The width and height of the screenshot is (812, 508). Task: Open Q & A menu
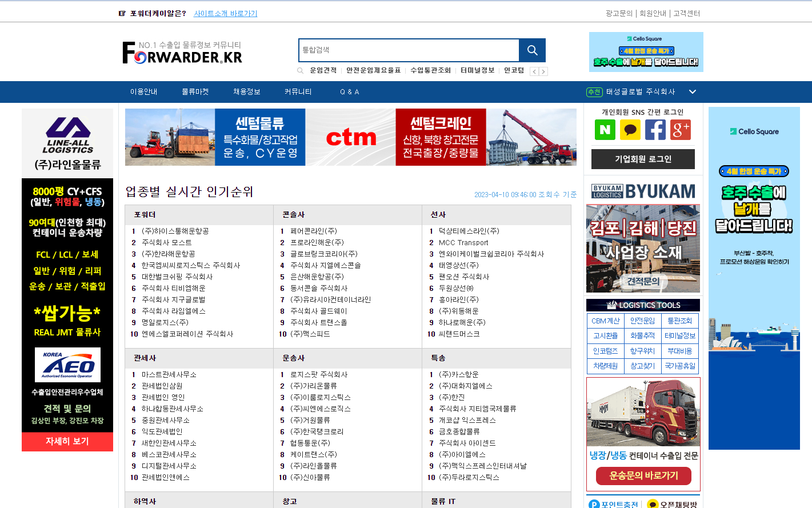pyautogui.click(x=350, y=91)
